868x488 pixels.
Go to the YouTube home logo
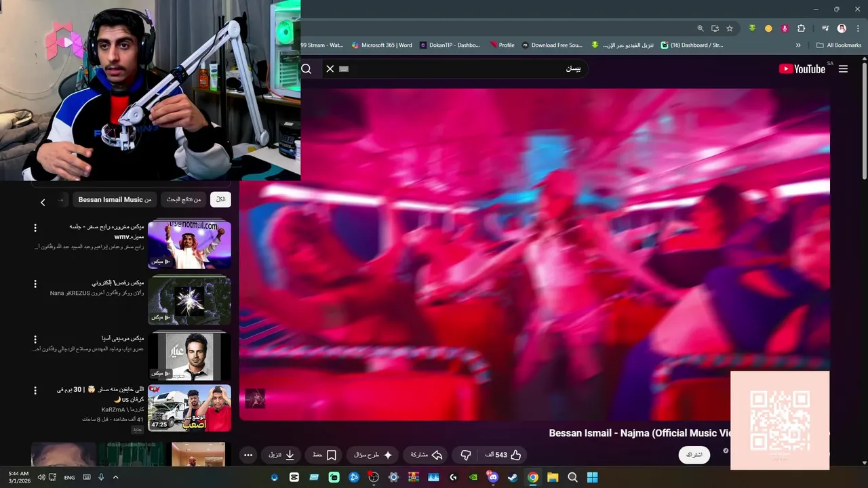802,68
